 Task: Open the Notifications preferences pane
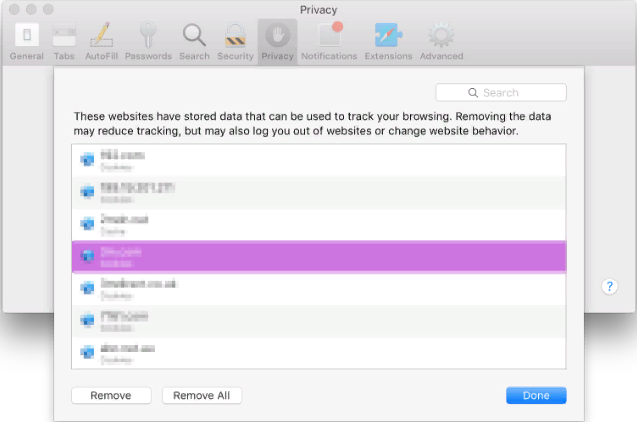click(x=329, y=41)
